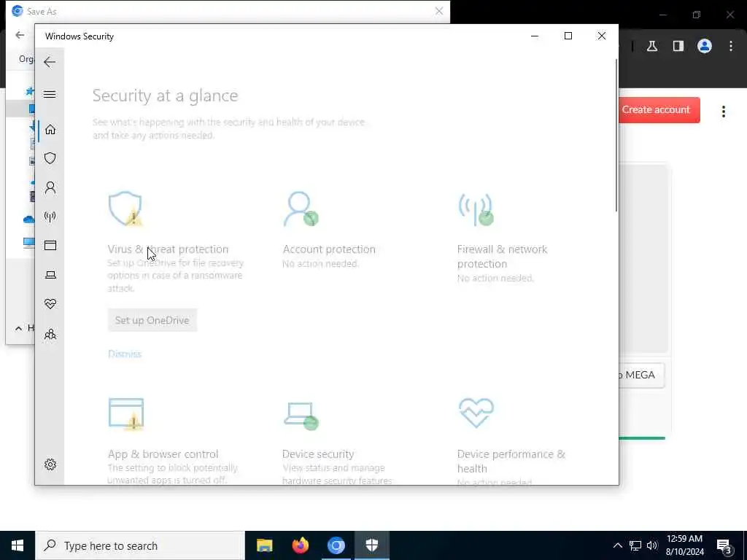Open Device security laptop icon in sidebar
Viewport: 747px width, 560px height.
(50, 275)
